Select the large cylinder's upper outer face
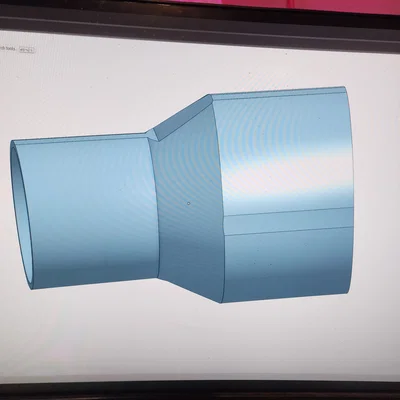The width and height of the screenshot is (400, 400). (283, 153)
